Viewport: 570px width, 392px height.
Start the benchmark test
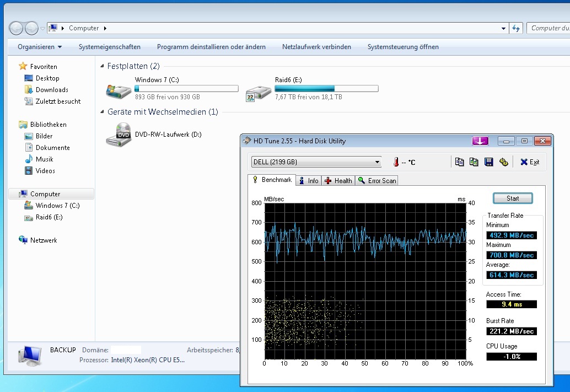(x=513, y=198)
